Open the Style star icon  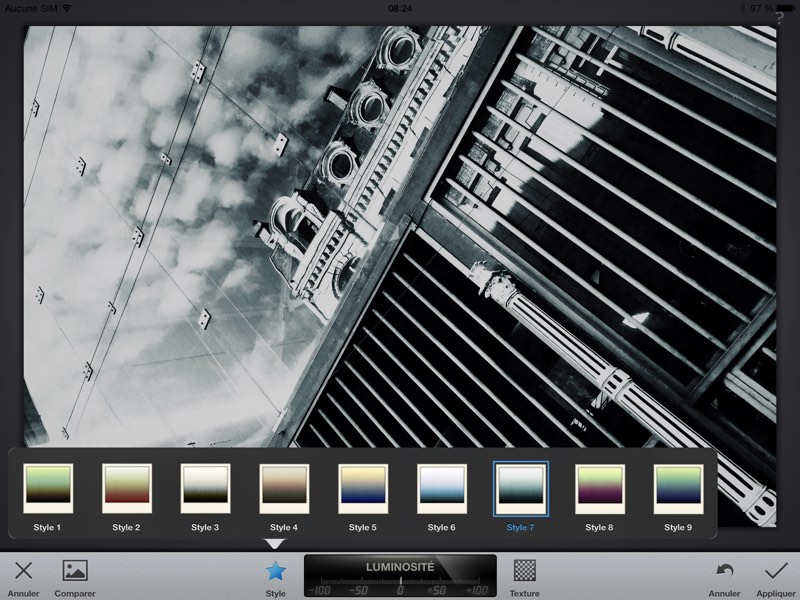coord(276,571)
